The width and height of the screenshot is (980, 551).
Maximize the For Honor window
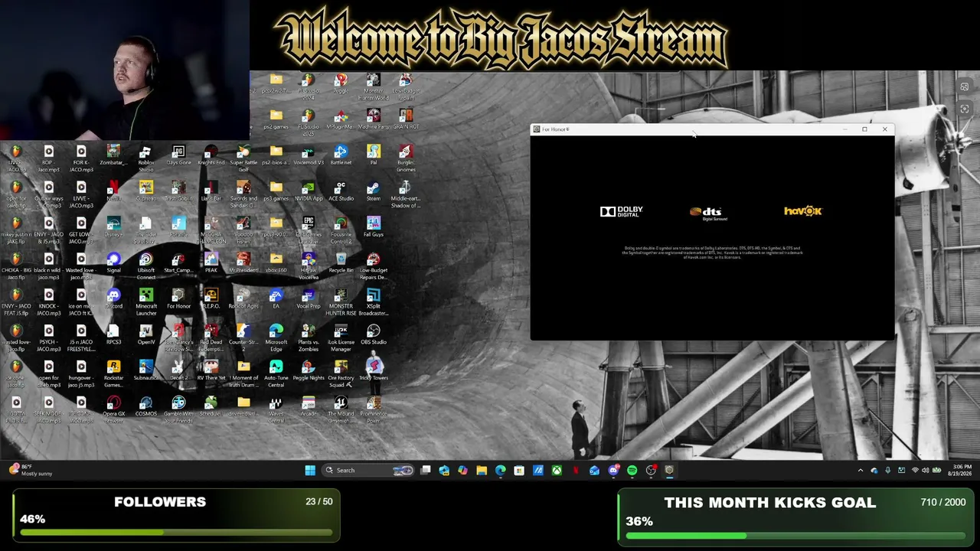pos(864,129)
